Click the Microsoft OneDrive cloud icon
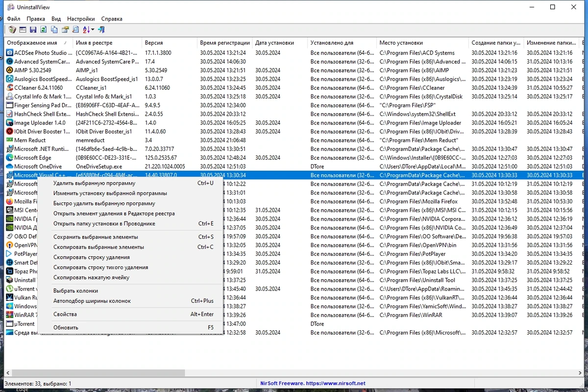This screenshot has height=392, width=588. point(9,167)
